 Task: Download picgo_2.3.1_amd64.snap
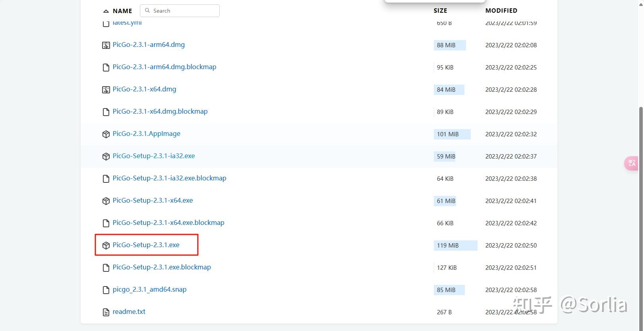coord(149,289)
